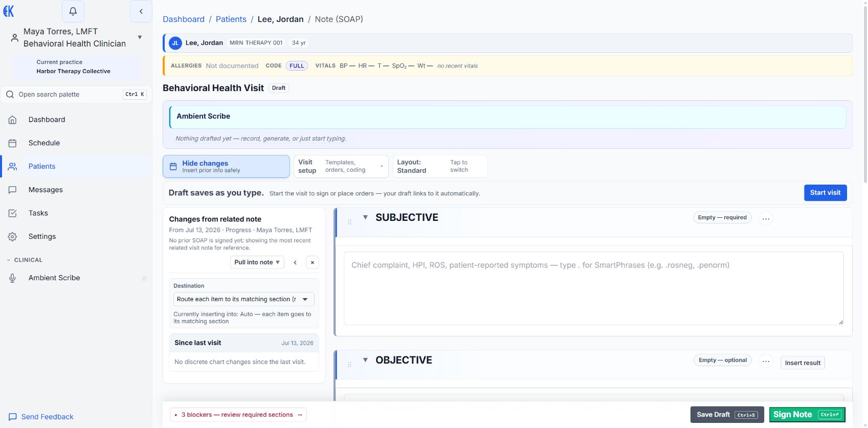Click the JL patient avatar
The width and height of the screenshot is (868, 428).
[x=175, y=43]
